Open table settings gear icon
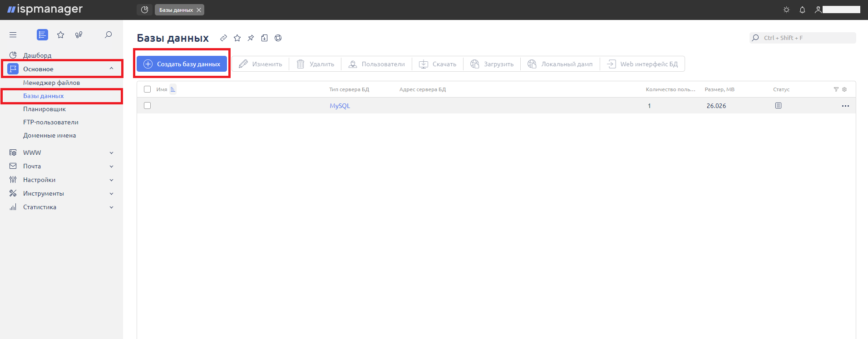 coord(844,89)
